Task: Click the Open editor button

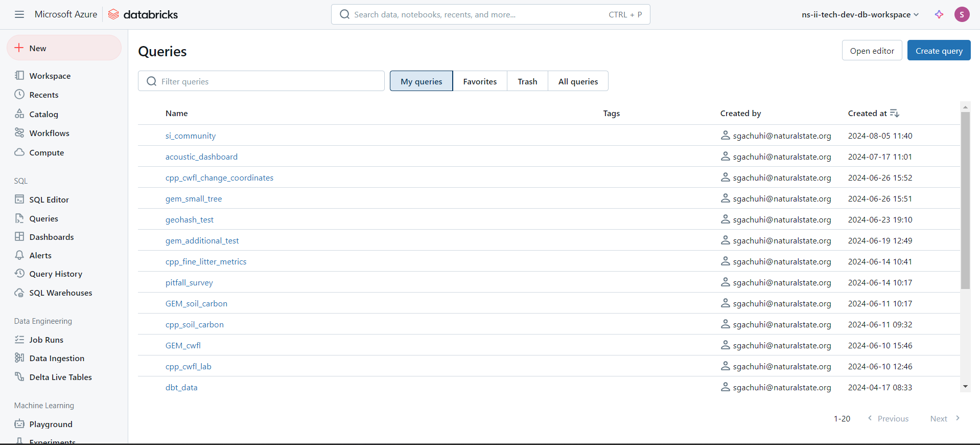Action: click(872, 51)
